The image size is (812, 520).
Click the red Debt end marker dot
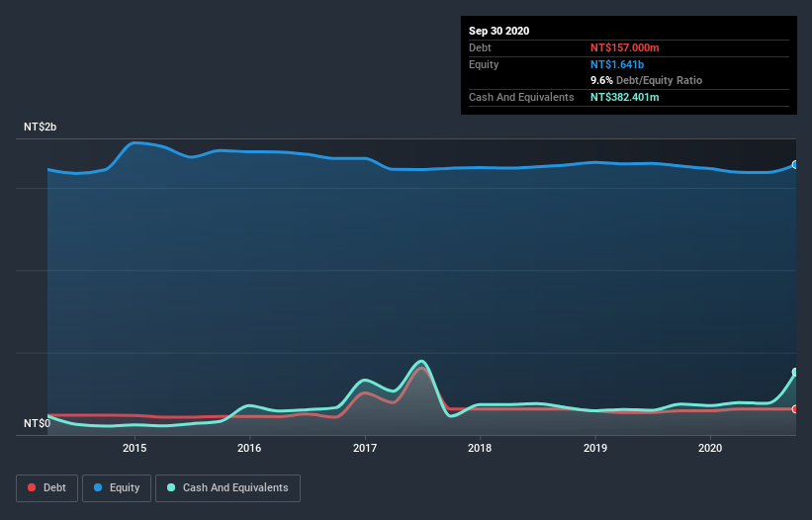point(795,408)
